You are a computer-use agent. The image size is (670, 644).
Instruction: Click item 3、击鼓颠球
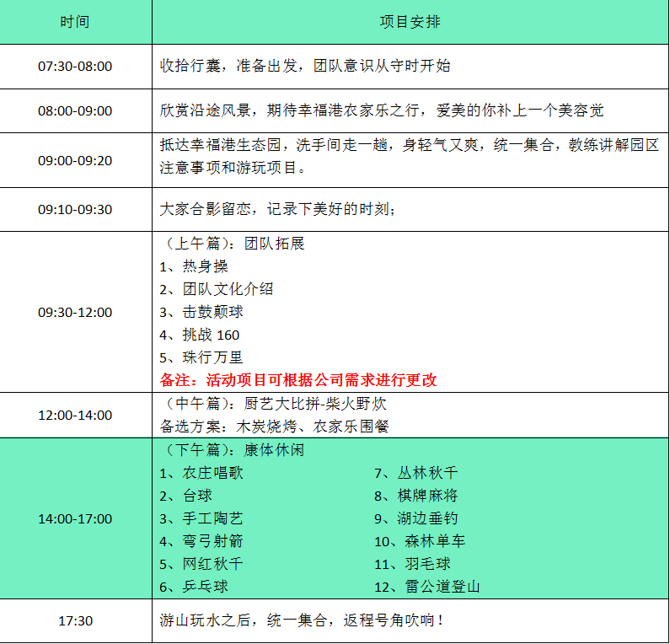(201, 312)
